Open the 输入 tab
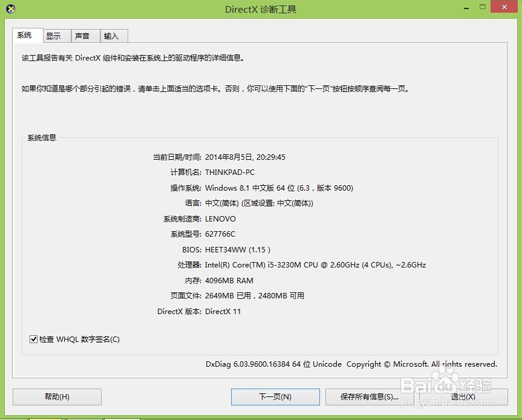 [114, 36]
